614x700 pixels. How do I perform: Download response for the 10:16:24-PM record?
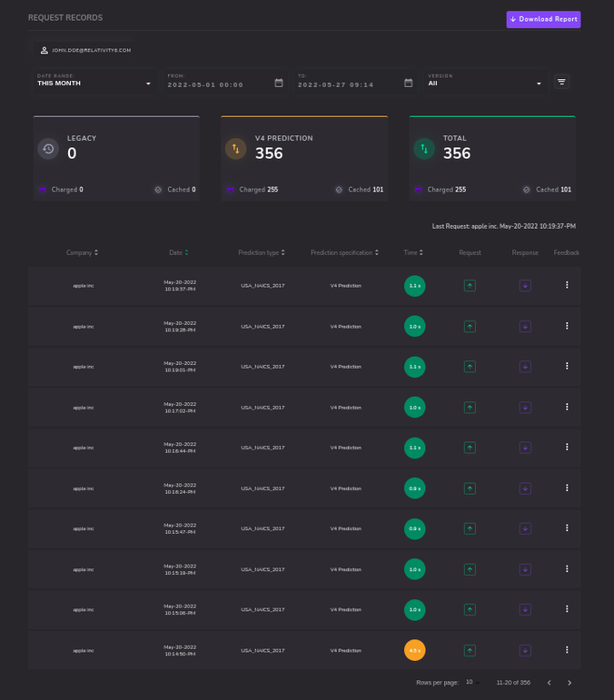525,488
